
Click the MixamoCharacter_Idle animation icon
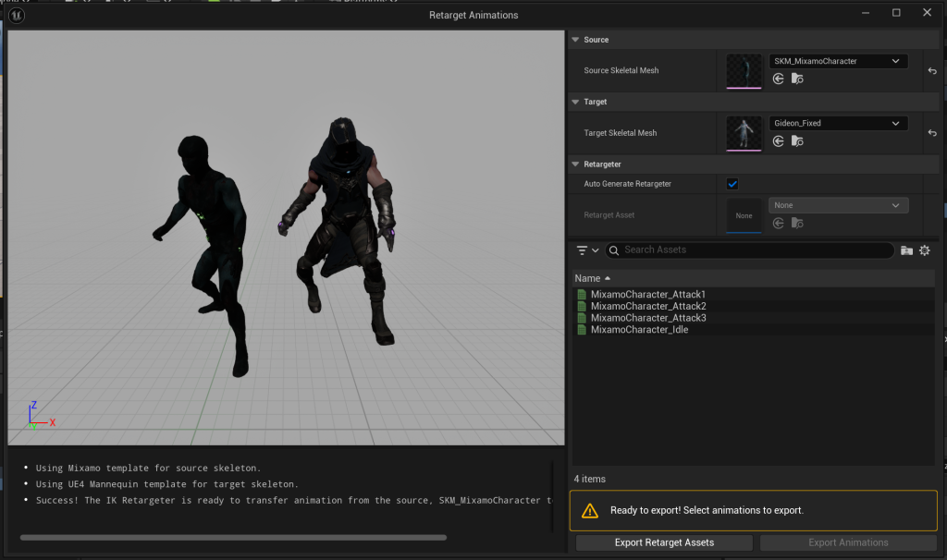pyautogui.click(x=582, y=330)
